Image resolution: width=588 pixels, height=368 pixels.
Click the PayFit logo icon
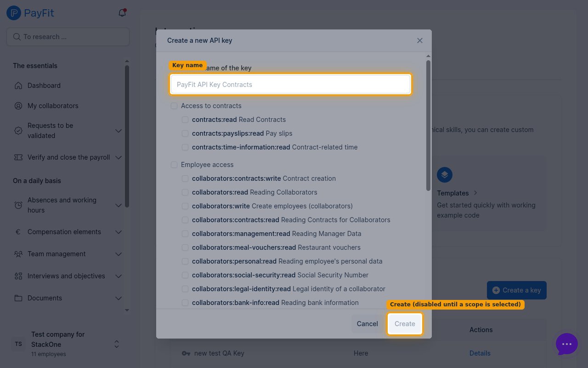[14, 13]
